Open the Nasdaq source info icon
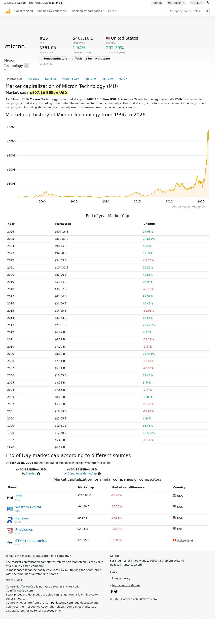Image resolution: width=215 pixels, height=644 pixels. point(39,473)
